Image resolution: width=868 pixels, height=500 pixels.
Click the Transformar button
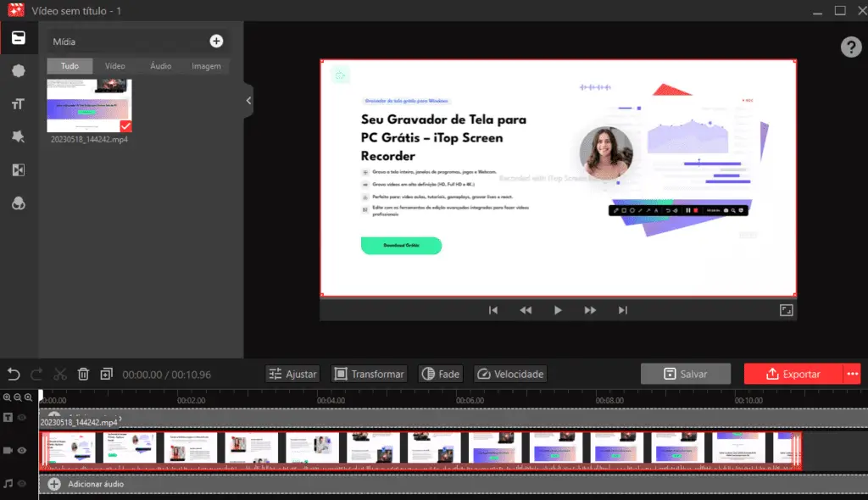tap(370, 375)
